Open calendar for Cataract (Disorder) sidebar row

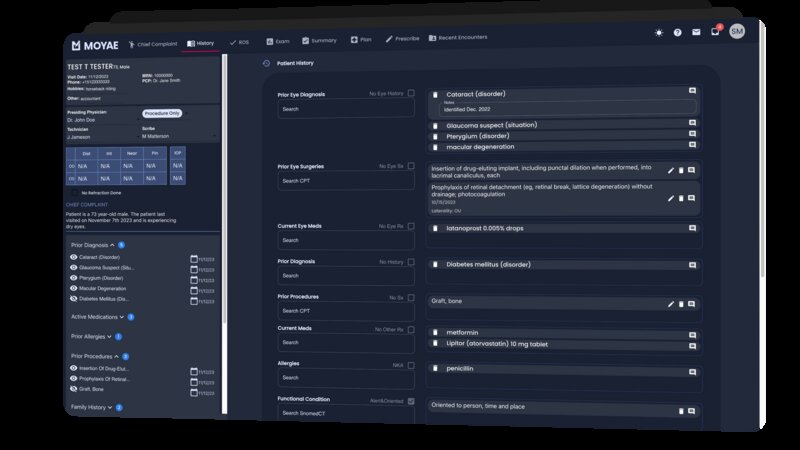[194, 259]
